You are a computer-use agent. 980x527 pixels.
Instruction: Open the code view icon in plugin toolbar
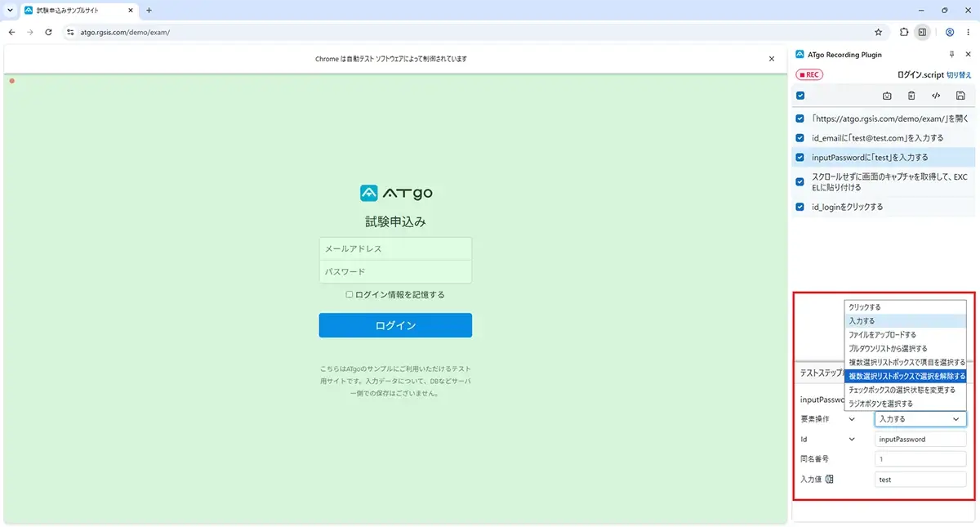pos(936,96)
